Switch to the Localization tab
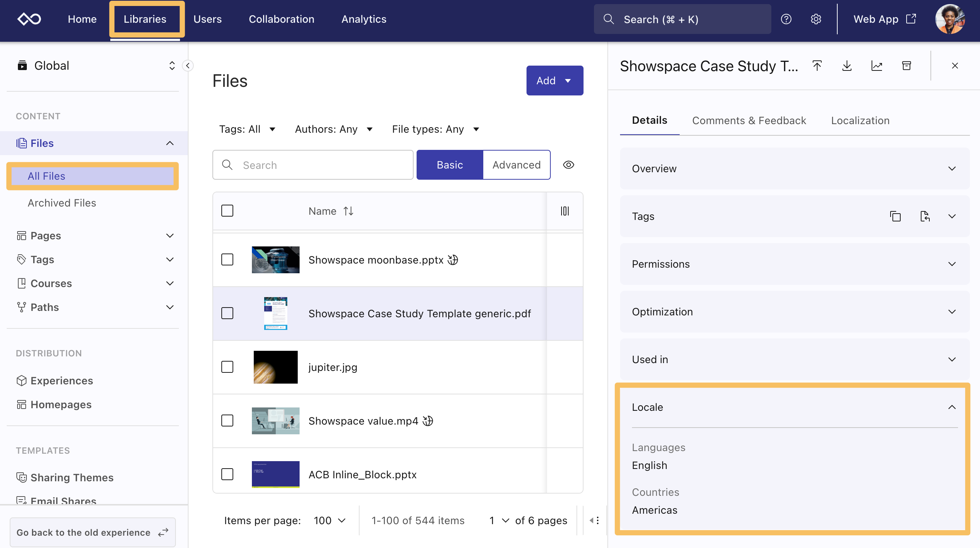 860,121
